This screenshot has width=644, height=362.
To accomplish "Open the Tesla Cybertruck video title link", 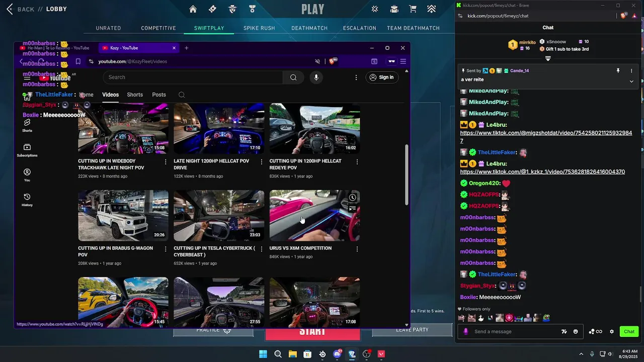I will (214, 251).
